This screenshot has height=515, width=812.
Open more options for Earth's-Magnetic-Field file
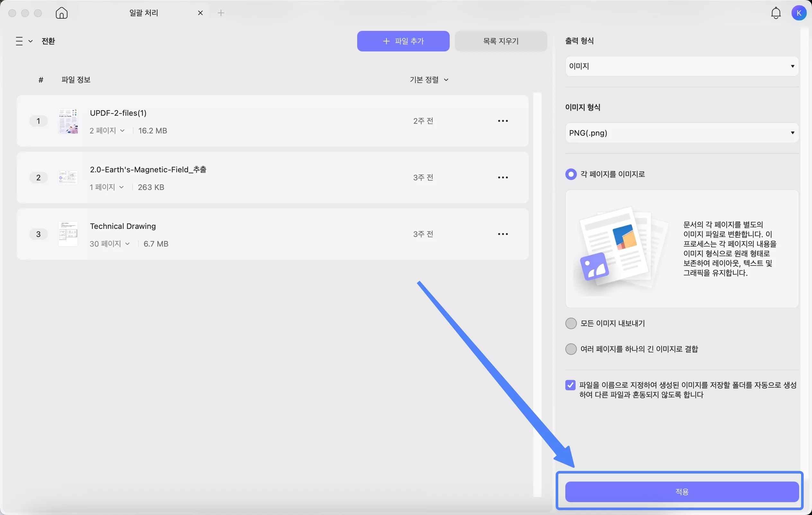click(503, 177)
